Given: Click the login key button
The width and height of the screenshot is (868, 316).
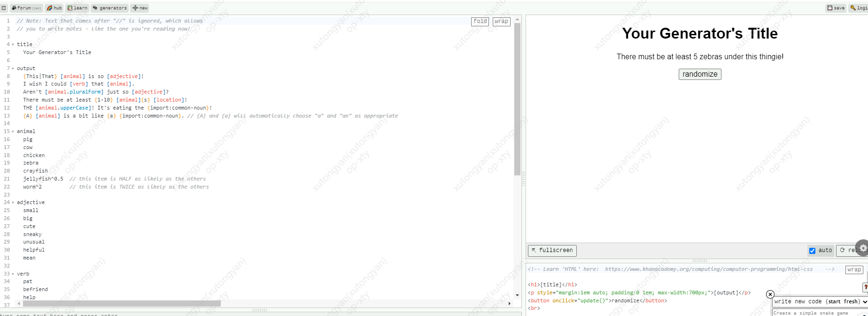Looking at the screenshot, I should 859,8.
